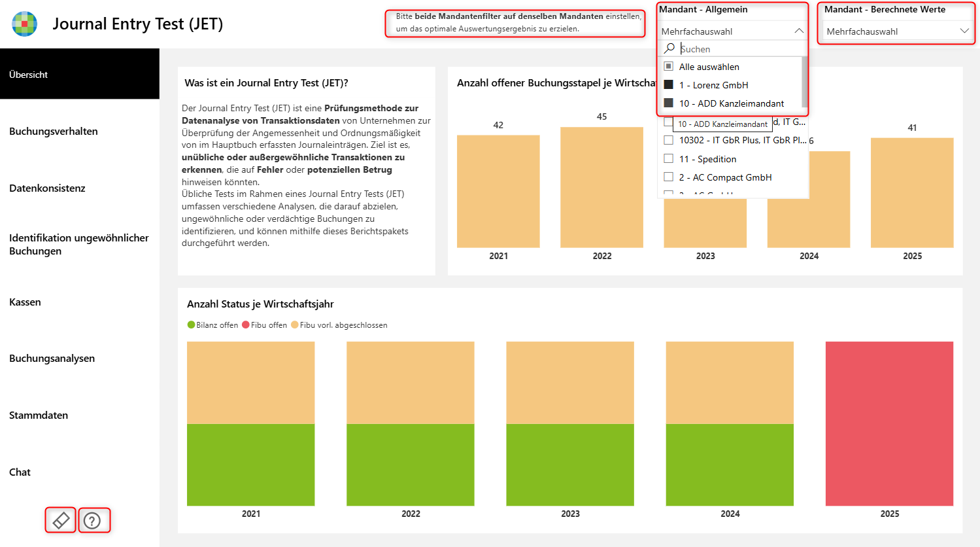The image size is (980, 547).
Task: Click the red 2025 Fibu offen bar
Action: (x=889, y=423)
